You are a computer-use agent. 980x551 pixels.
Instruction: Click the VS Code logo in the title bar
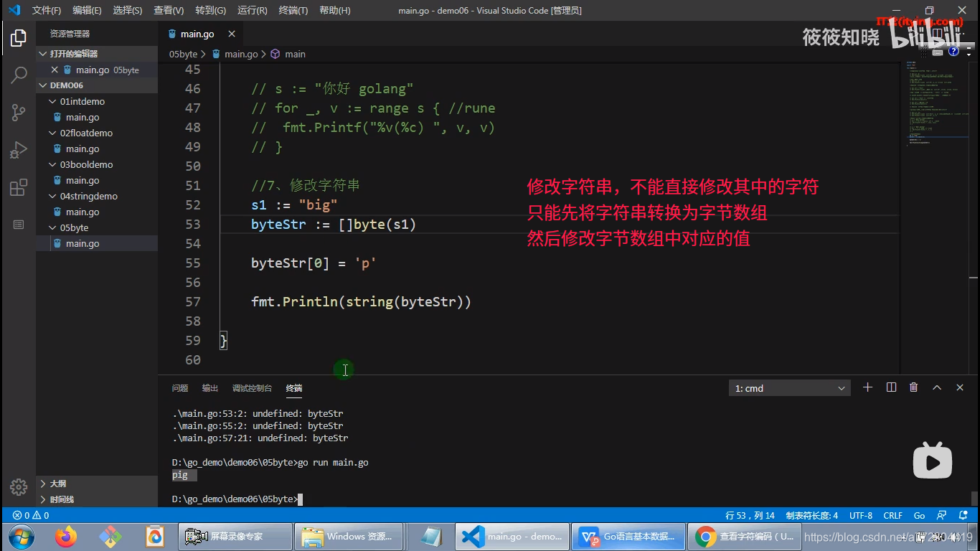coord(14,10)
